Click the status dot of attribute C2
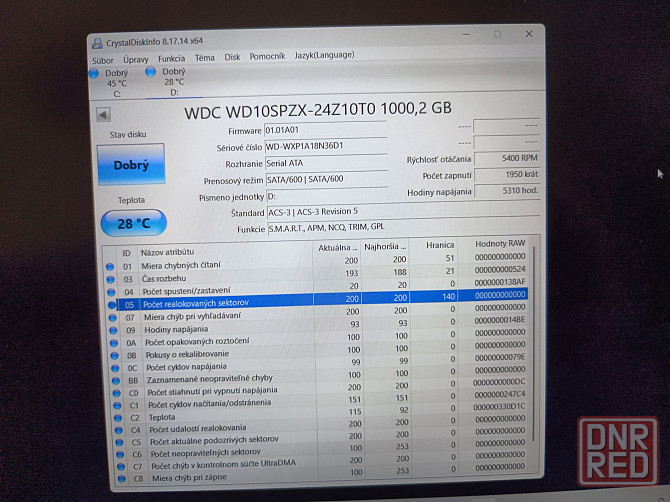 tap(118, 418)
